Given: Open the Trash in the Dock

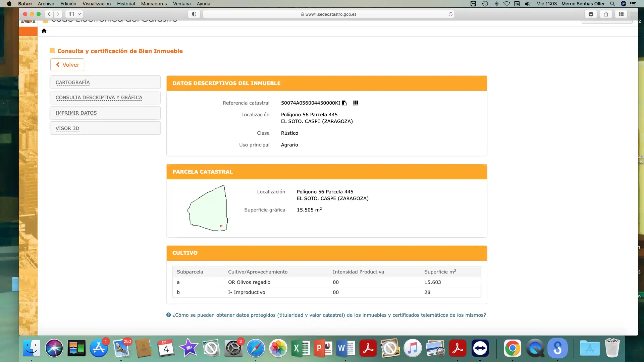Looking at the screenshot, I should [x=612, y=348].
